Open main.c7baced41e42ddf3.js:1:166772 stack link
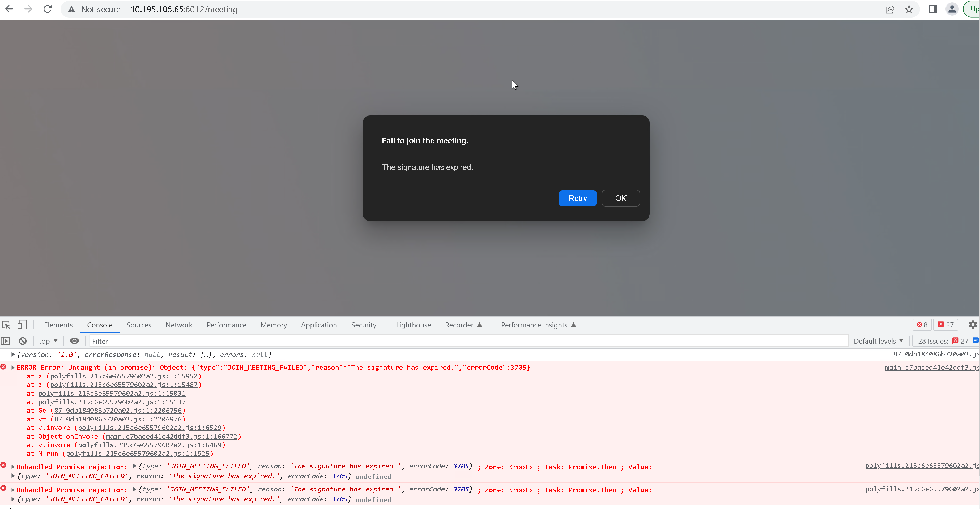 (x=171, y=436)
